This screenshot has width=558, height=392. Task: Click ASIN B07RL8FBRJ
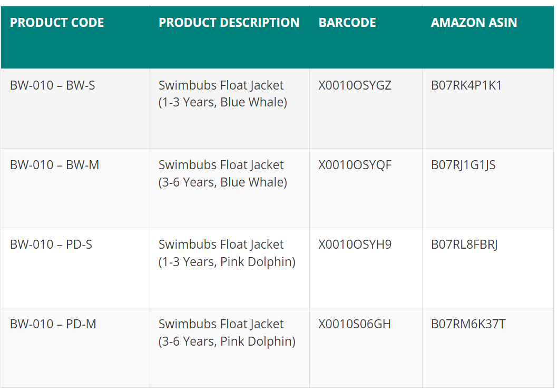click(x=464, y=244)
